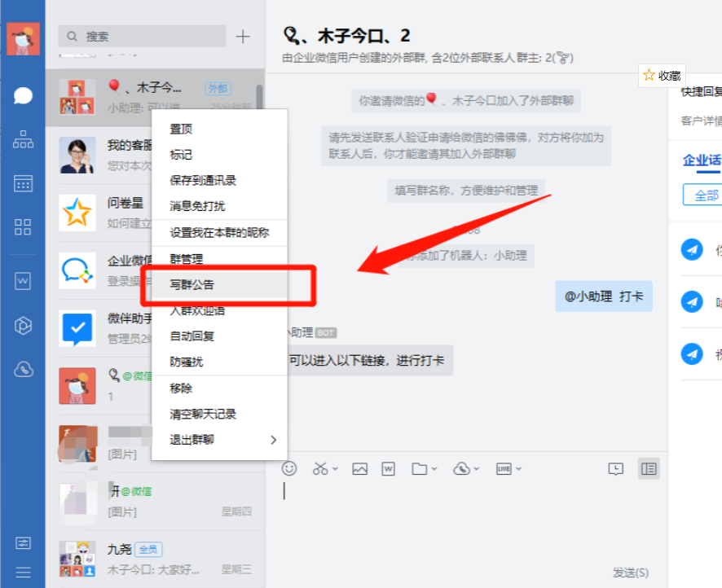
Task: Click the 外部 tag on the group chat
Action: (218, 88)
